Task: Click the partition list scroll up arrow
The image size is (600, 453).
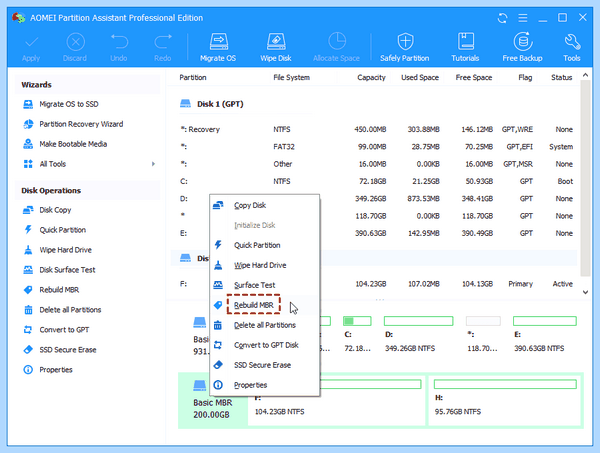Action: 585,75
